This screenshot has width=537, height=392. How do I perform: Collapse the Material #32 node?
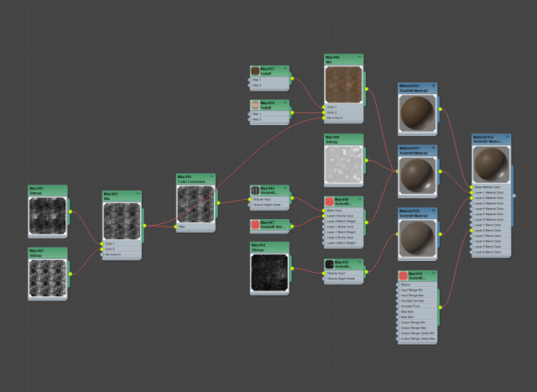tap(507, 136)
